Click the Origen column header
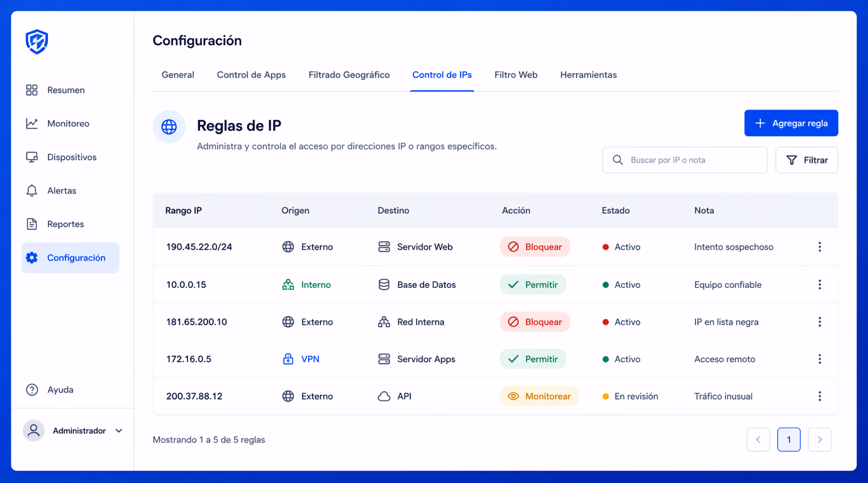Screen dimensions: 868x483 coord(295,211)
